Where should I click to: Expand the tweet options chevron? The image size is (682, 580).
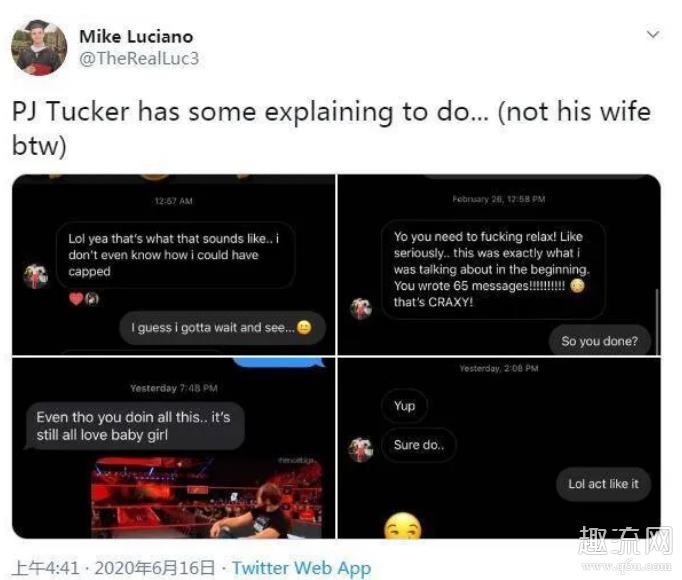(x=653, y=34)
